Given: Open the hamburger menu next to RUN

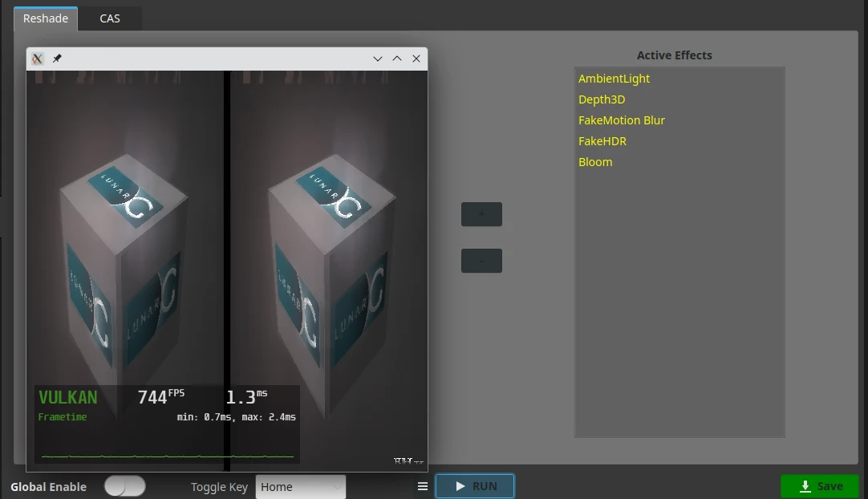Looking at the screenshot, I should pyautogui.click(x=423, y=486).
